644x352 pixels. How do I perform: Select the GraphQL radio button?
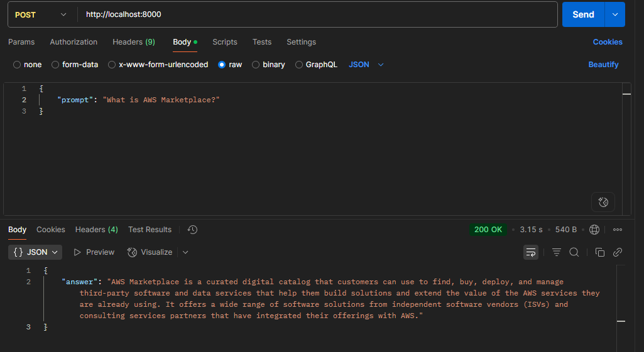tap(299, 65)
